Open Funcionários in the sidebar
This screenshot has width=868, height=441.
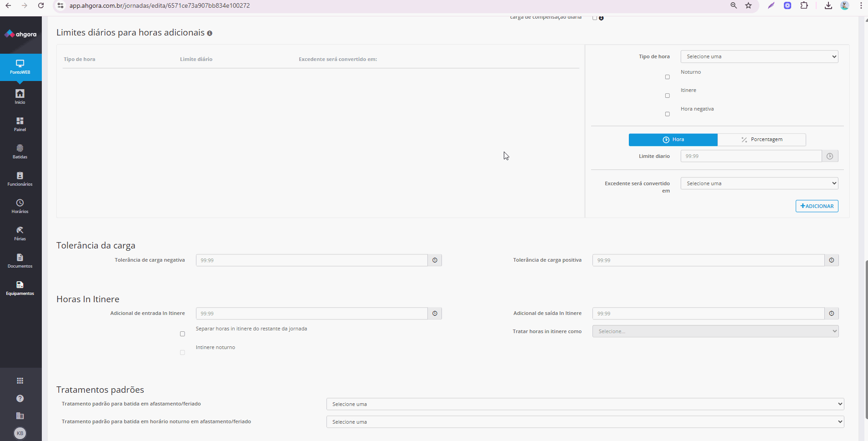20,178
